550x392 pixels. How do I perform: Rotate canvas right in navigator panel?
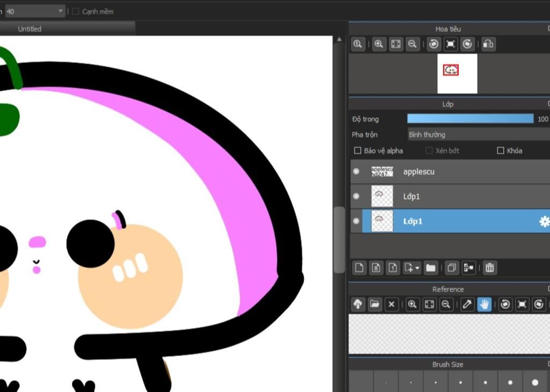tap(467, 44)
